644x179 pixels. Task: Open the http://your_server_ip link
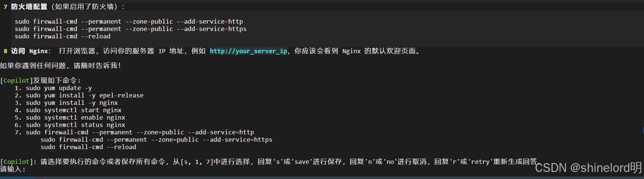249,51
